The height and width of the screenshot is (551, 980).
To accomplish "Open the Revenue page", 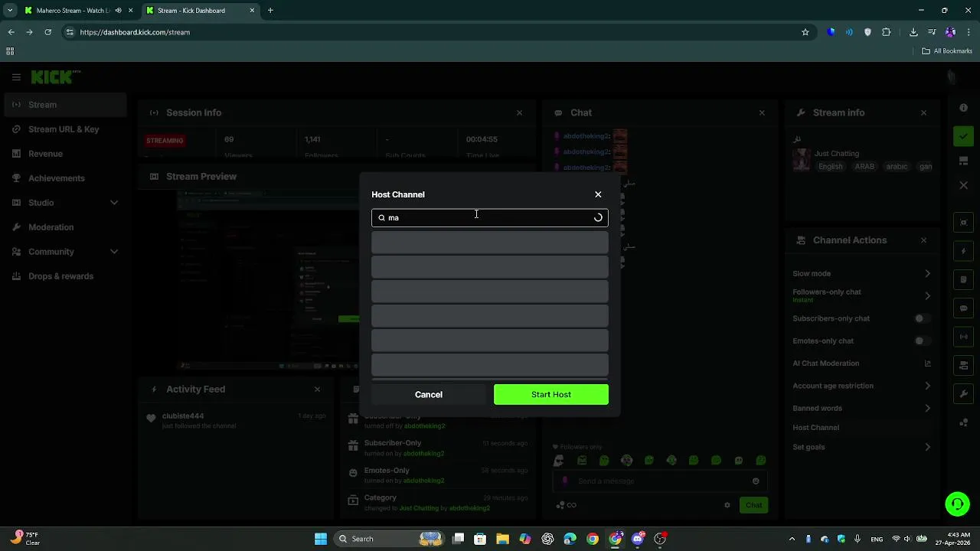I will [65, 154].
